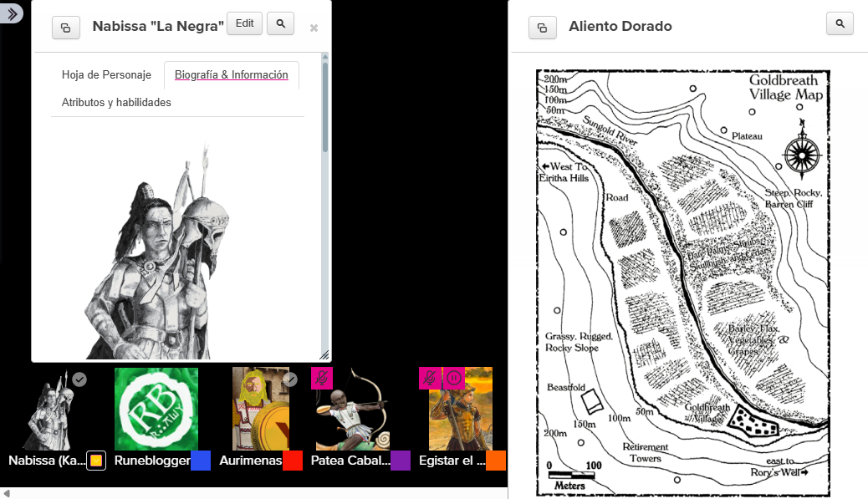Open Nabissa's yellow player color dropdown
Image resolution: width=868 pixels, height=499 pixels.
click(96, 461)
